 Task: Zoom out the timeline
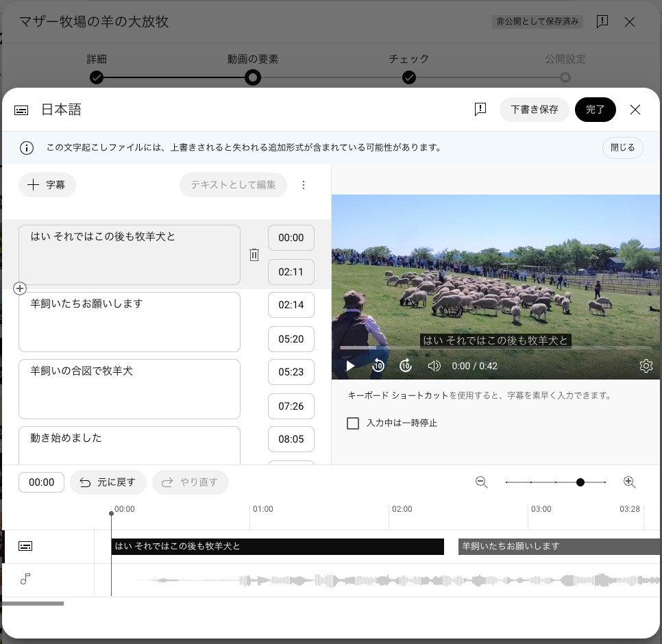point(482,482)
